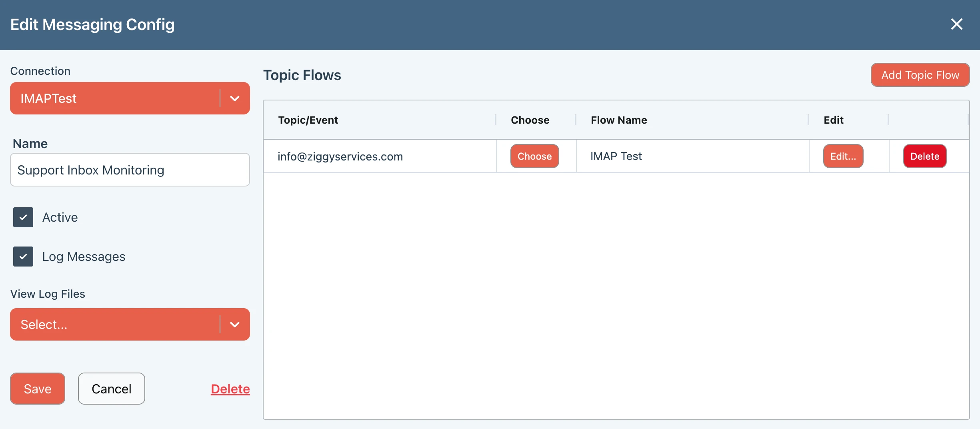
Task: Close the Edit Messaging Config dialog
Action: [956, 24]
